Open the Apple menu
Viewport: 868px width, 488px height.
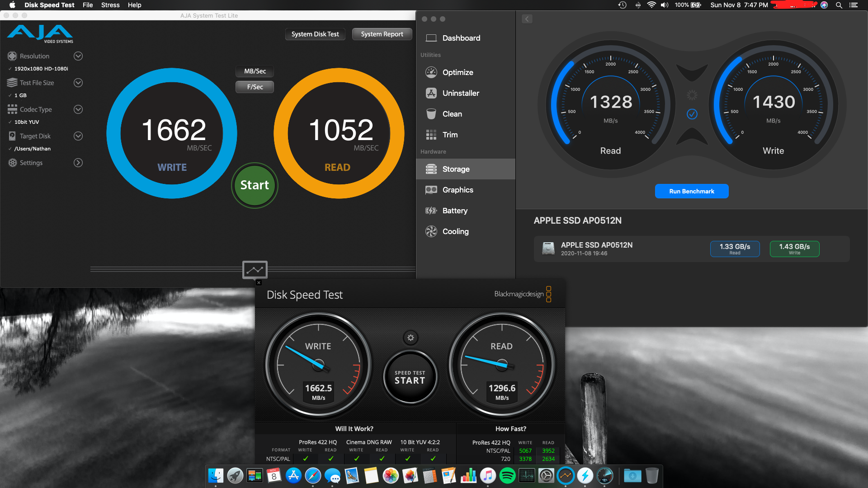(12, 5)
